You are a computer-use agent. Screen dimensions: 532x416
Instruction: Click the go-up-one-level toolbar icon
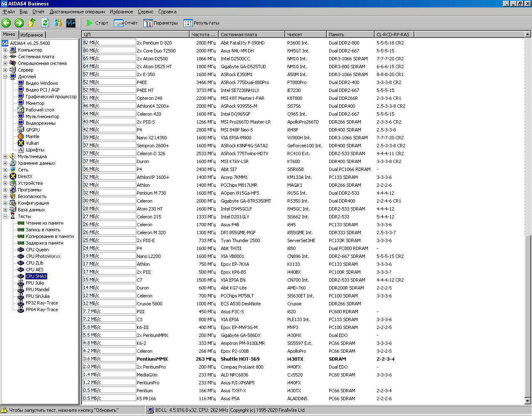click(x=32, y=23)
